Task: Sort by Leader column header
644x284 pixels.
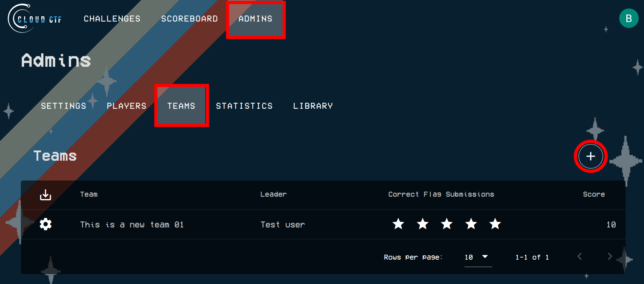Action: coord(274,194)
